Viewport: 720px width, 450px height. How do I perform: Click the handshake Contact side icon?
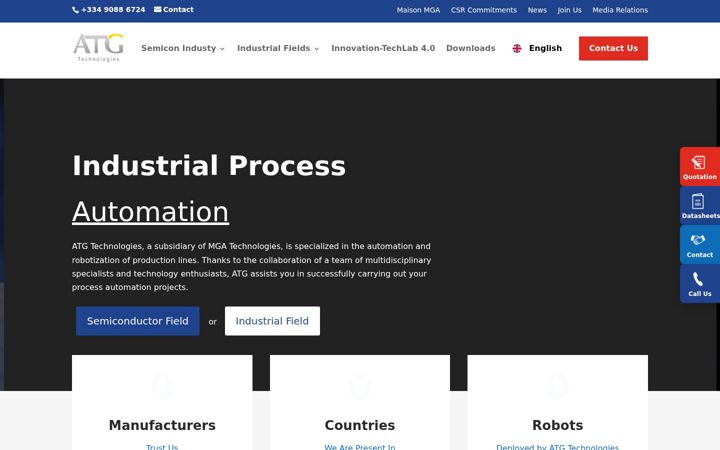click(698, 240)
